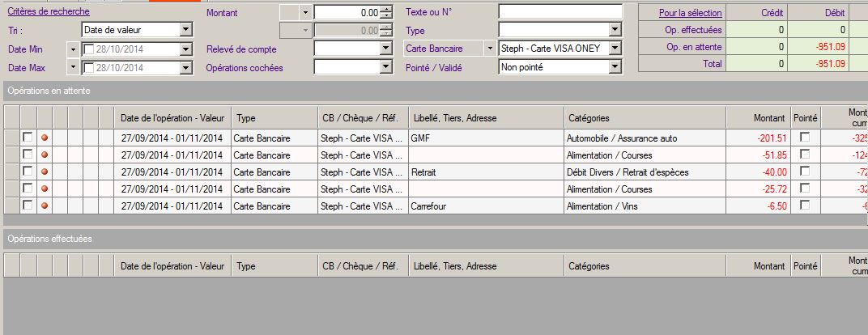Screen dimensions: 868x335
Task: Open the Date Max calendar dropdown arrow
Action: pos(74,67)
